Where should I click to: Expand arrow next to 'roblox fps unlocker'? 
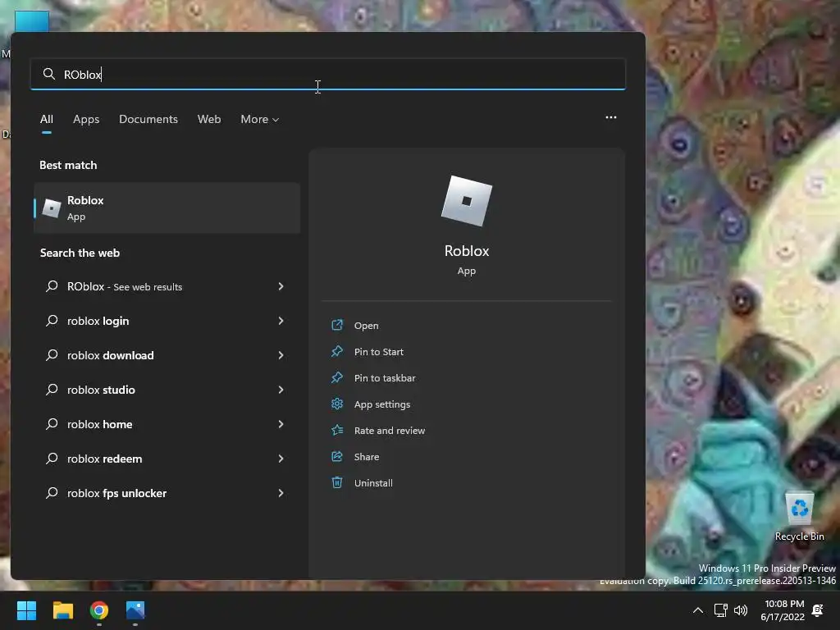pos(281,493)
